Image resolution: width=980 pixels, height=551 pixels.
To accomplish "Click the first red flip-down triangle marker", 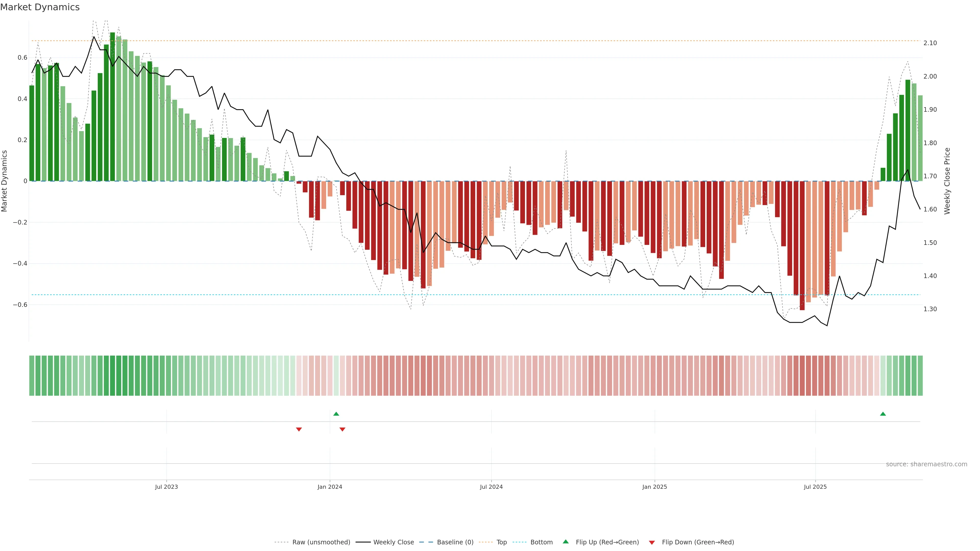I will 299,429.
